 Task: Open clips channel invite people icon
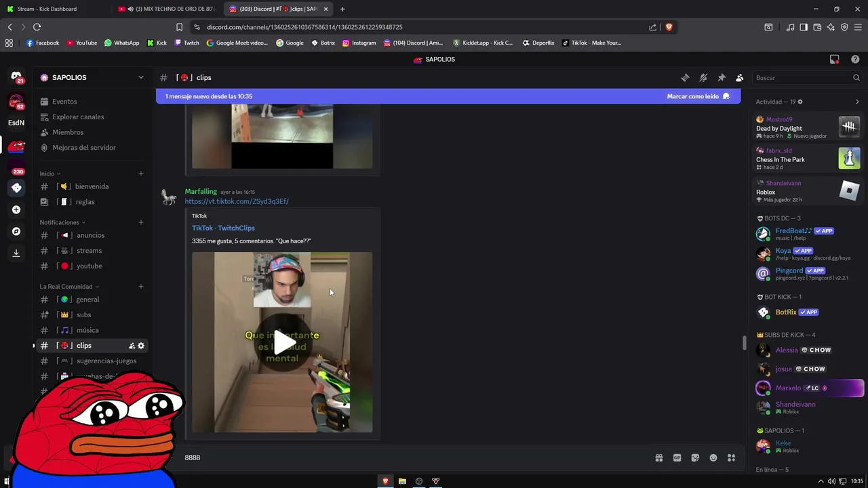[132, 346]
